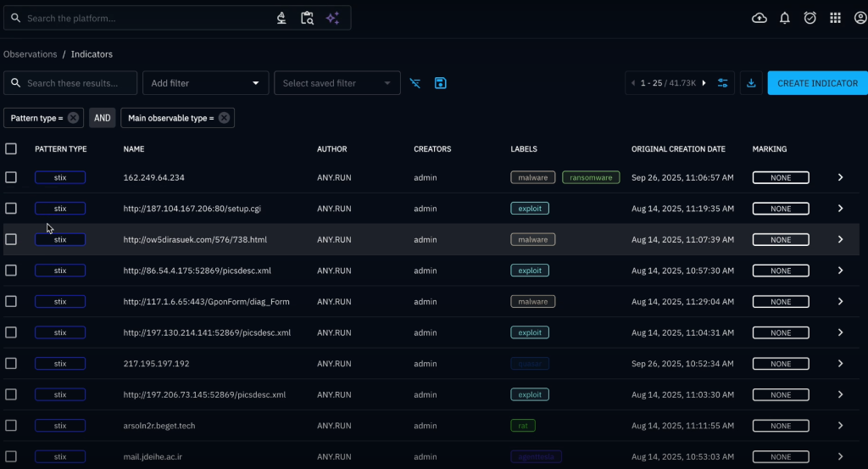The image size is (868, 469).
Task: Go to previous page arrow
Action: (633, 83)
